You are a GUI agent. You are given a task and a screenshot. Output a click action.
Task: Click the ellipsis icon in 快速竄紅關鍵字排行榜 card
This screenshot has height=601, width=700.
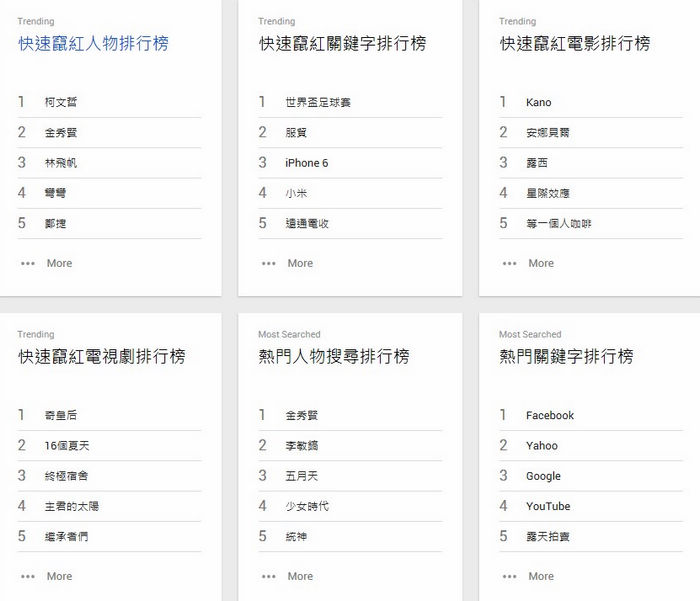pos(268,264)
